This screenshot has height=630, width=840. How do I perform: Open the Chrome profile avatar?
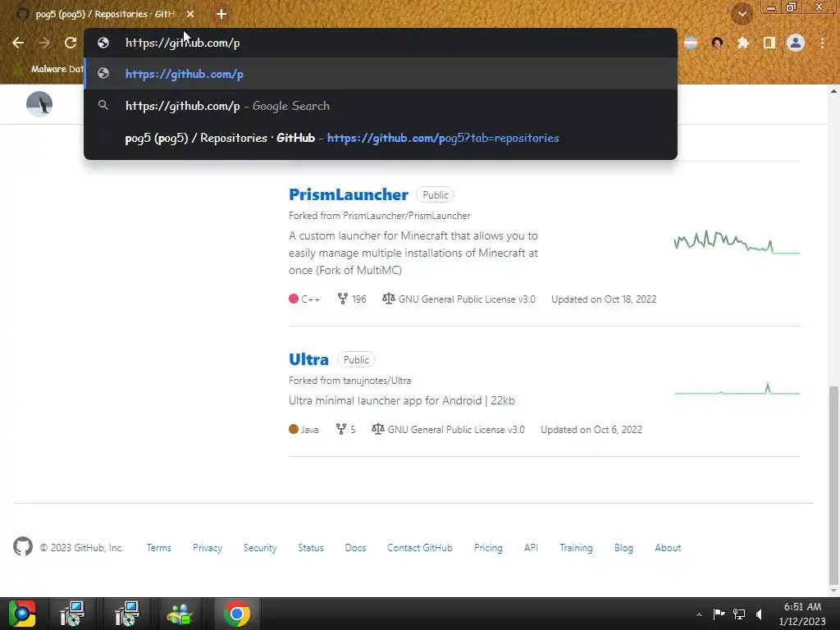point(796,43)
